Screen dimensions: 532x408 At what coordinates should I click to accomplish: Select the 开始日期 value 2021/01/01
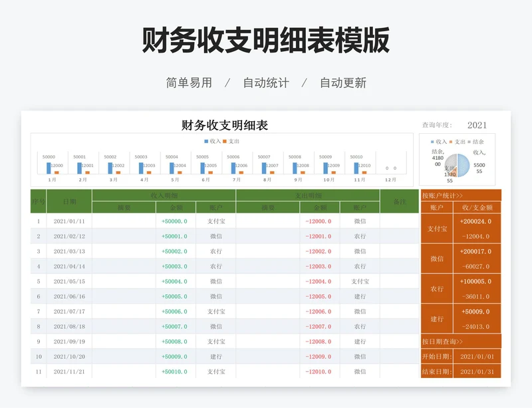[x=477, y=357]
